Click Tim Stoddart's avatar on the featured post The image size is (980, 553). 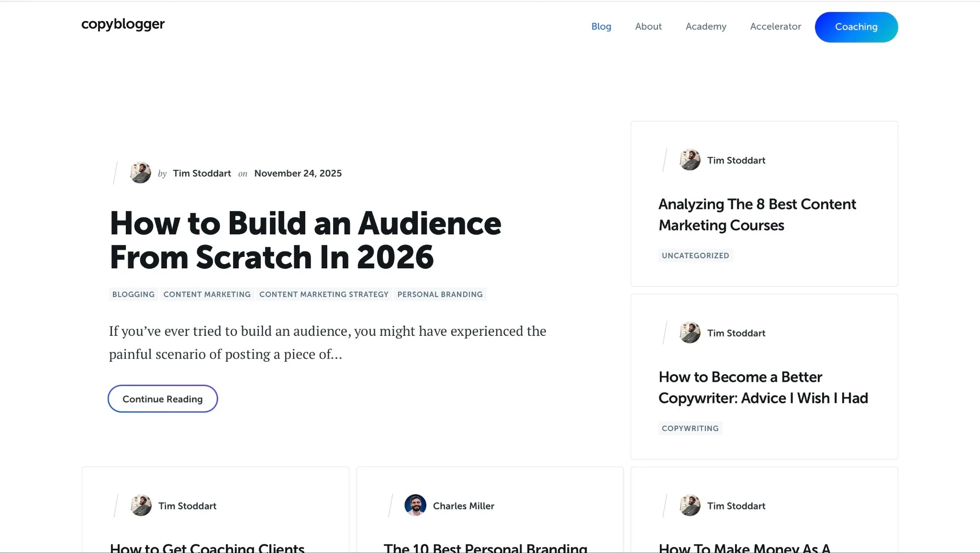140,173
